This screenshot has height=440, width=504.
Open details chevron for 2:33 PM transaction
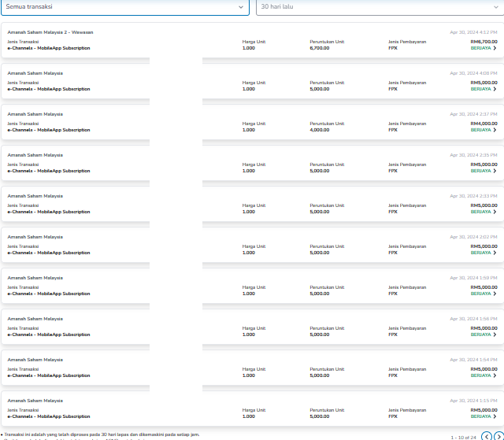[495, 212]
